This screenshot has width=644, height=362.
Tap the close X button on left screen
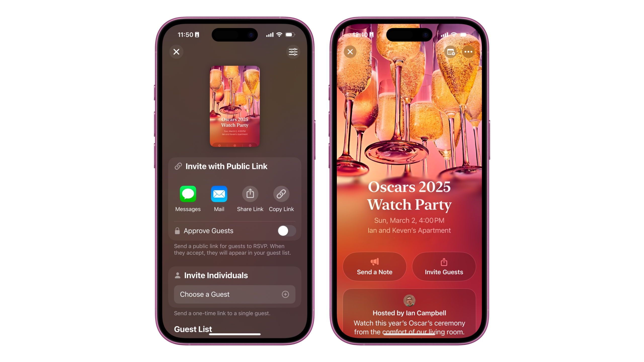tap(176, 52)
